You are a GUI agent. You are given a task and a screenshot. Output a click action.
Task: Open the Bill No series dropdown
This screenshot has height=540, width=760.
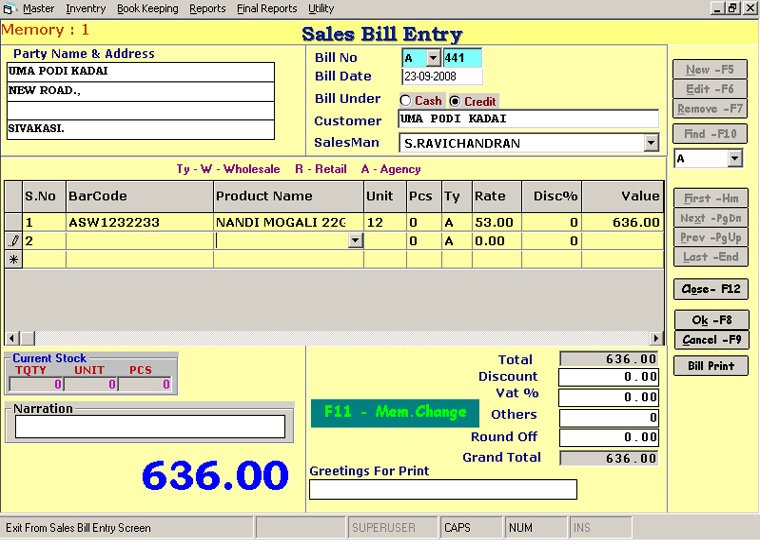pyautogui.click(x=433, y=58)
